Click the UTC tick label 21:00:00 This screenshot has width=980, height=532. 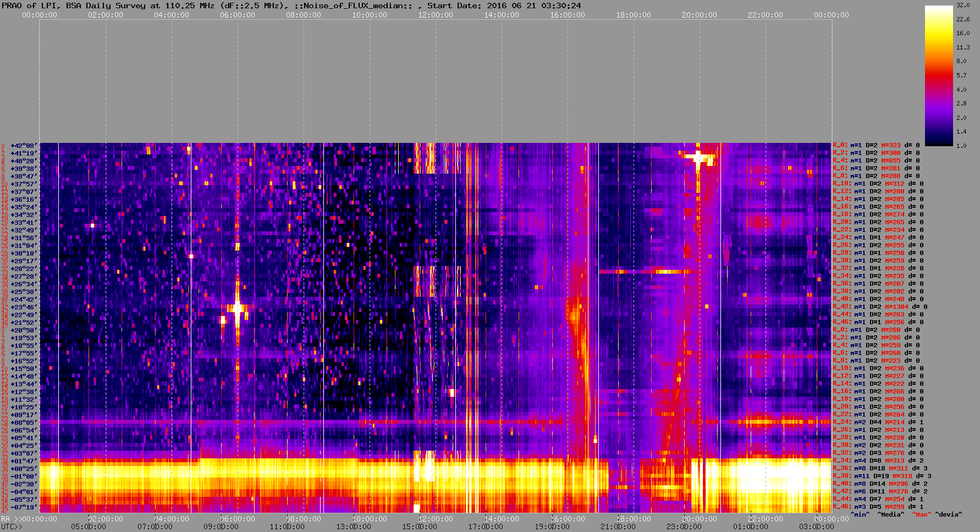[618, 527]
